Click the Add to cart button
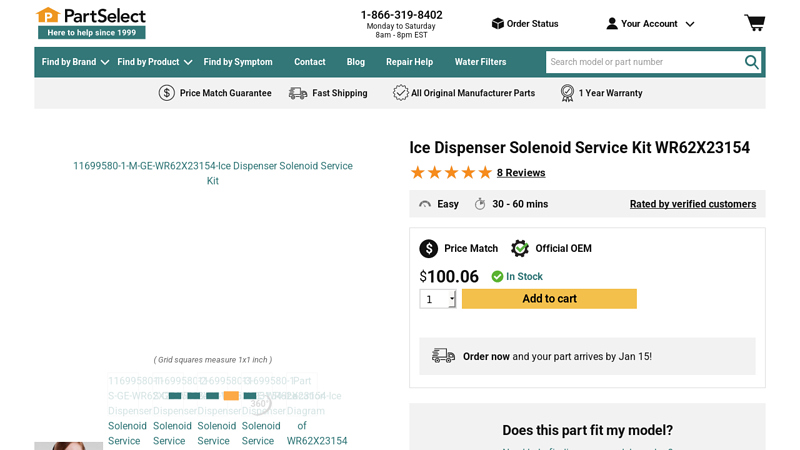The width and height of the screenshot is (800, 450). coord(549,299)
